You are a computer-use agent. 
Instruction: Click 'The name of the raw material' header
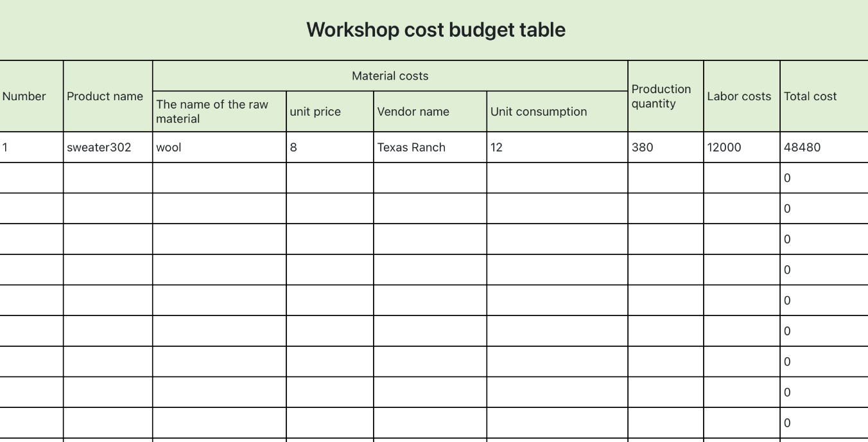pyautogui.click(x=219, y=111)
